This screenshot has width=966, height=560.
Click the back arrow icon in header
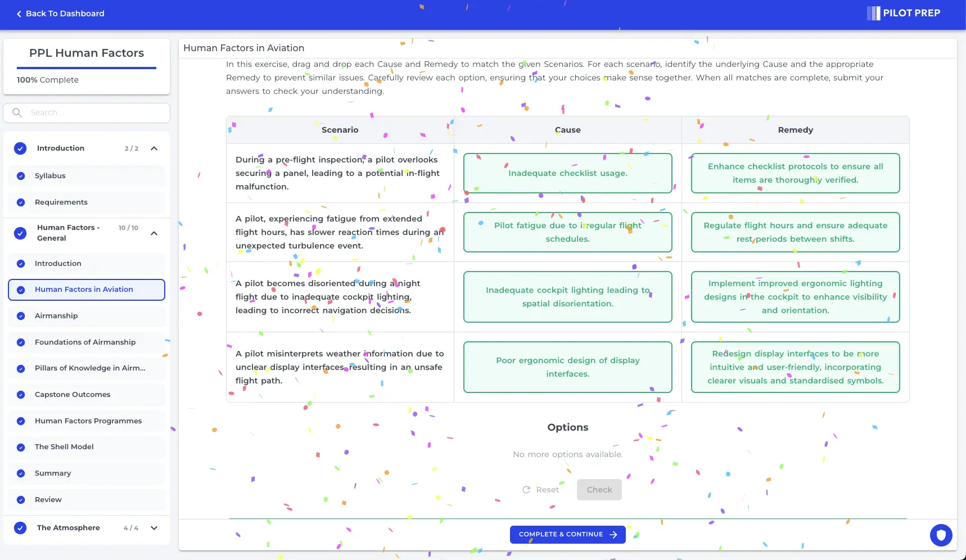19,14
